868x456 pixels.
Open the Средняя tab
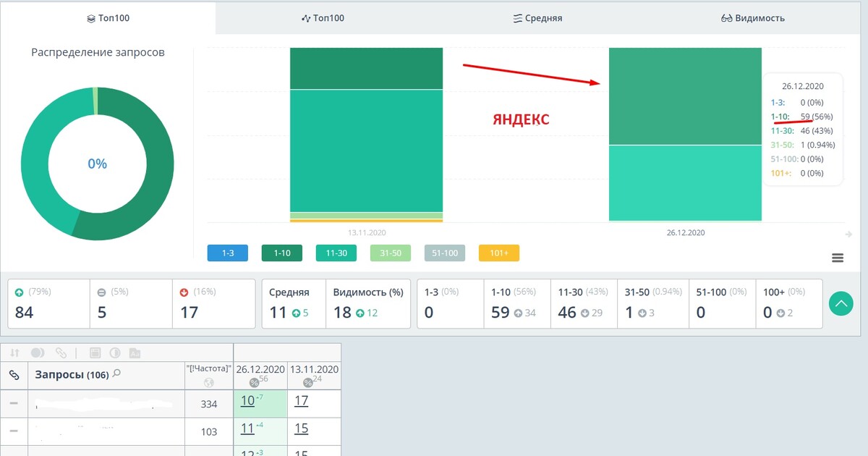[537, 18]
